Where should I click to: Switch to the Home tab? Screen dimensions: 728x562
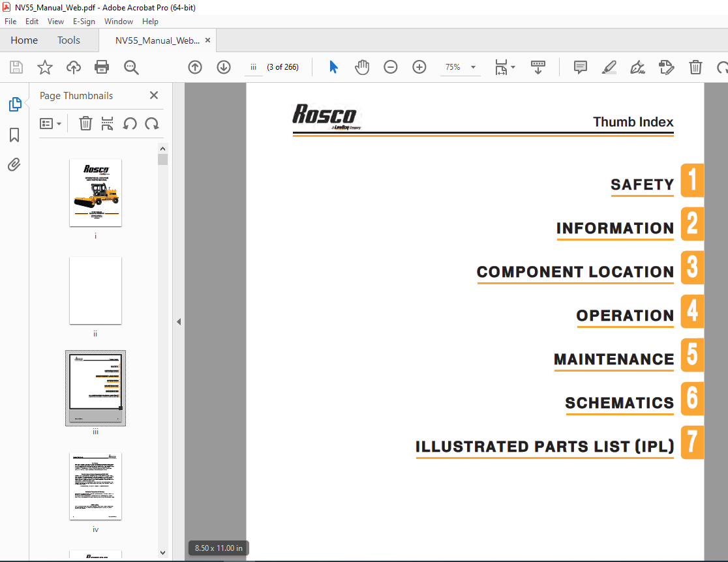(x=24, y=40)
